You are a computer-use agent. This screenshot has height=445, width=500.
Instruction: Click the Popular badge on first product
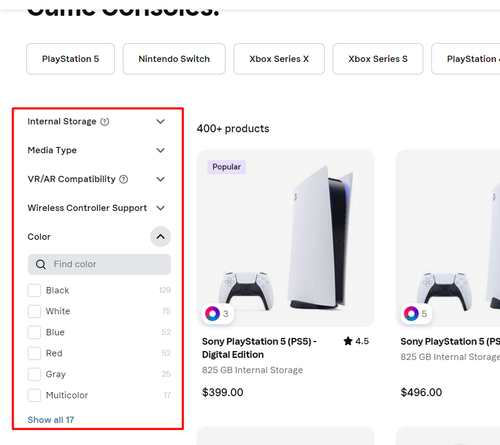(x=227, y=167)
